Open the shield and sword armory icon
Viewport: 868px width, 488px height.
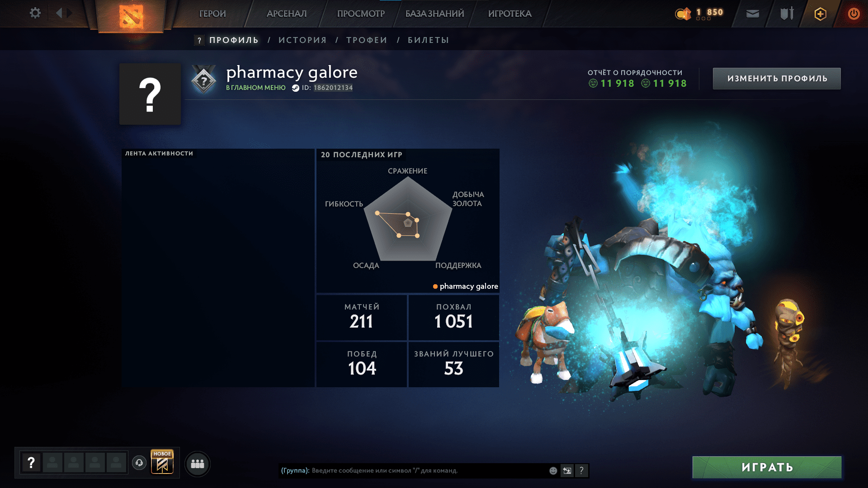tap(787, 14)
